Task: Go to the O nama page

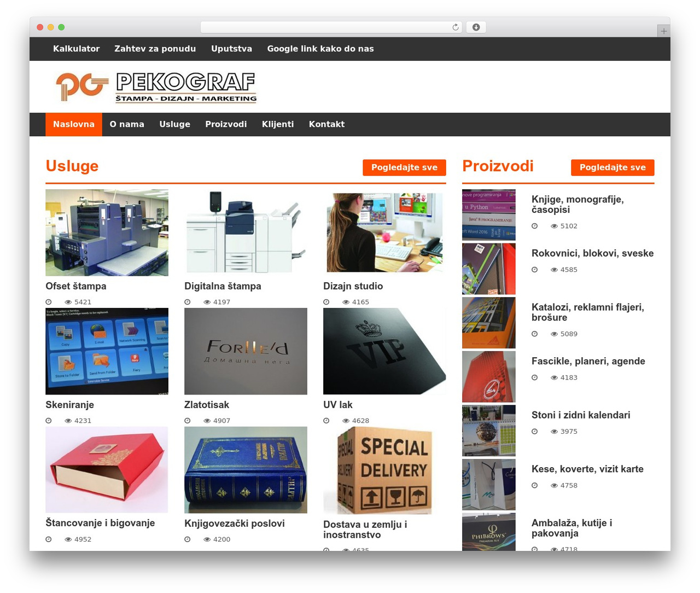Action: pos(127,124)
